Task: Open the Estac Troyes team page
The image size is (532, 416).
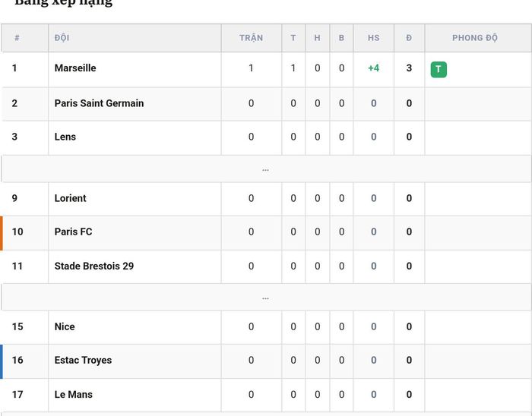Action: [x=83, y=360]
